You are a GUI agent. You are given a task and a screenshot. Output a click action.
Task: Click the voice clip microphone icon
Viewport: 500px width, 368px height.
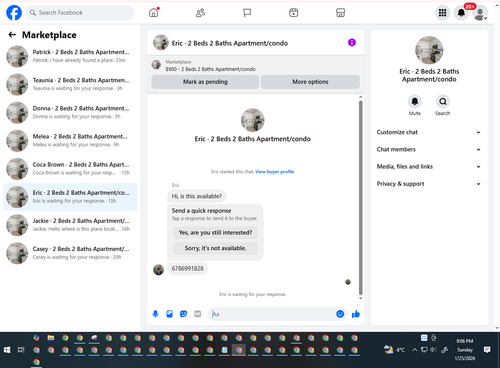point(155,314)
